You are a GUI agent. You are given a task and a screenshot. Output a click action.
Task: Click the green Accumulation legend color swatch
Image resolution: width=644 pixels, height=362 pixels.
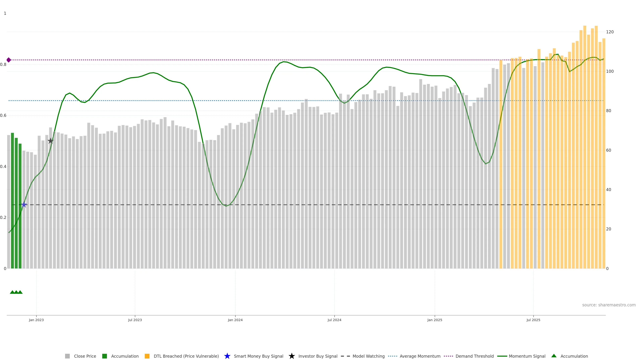[x=104, y=356]
